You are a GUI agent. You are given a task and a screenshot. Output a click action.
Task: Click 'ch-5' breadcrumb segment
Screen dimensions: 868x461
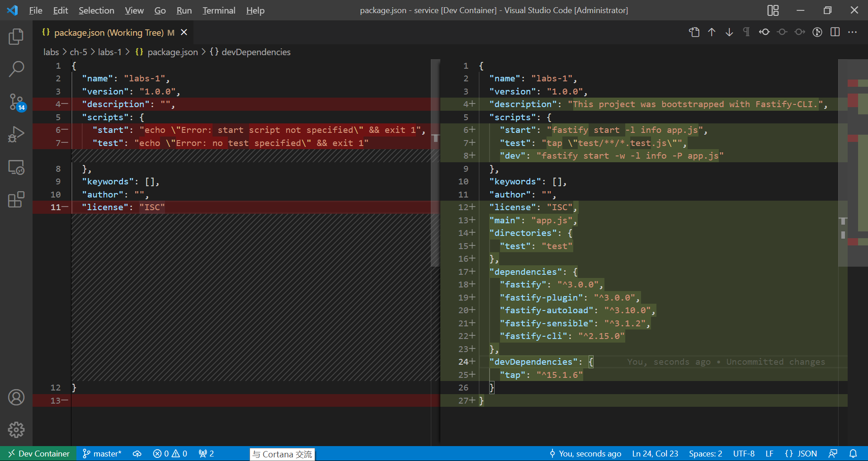click(x=78, y=52)
